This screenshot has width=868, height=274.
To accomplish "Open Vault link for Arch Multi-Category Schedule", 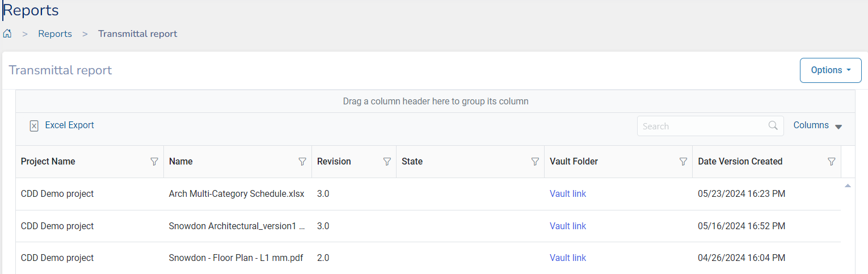I will click(567, 193).
